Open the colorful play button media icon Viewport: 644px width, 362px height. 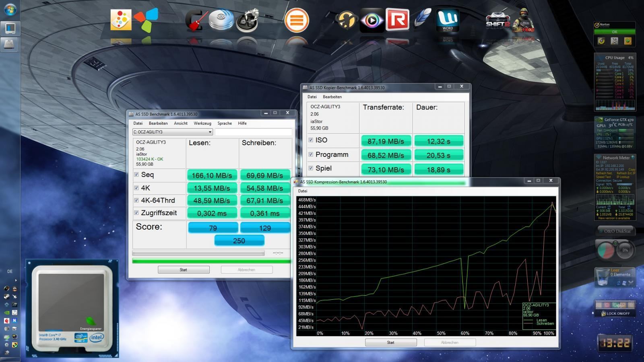pyautogui.click(x=372, y=20)
